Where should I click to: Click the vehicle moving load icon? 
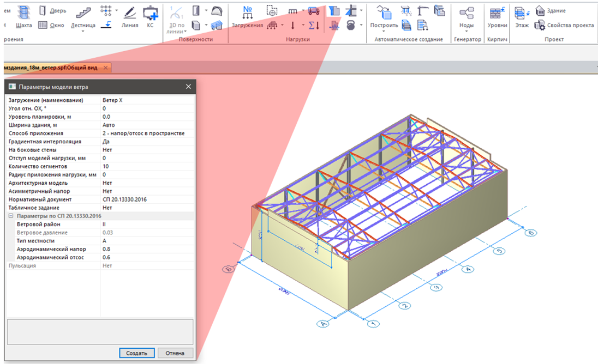click(x=314, y=11)
